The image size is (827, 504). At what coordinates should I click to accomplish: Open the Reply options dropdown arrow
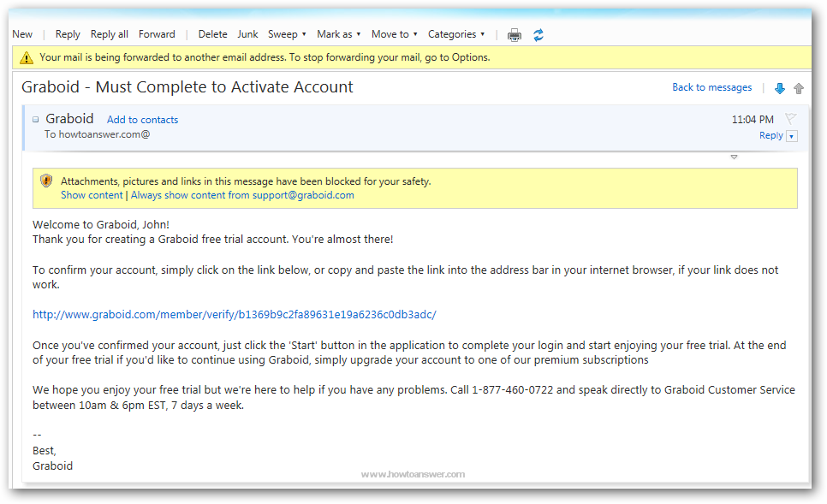792,136
